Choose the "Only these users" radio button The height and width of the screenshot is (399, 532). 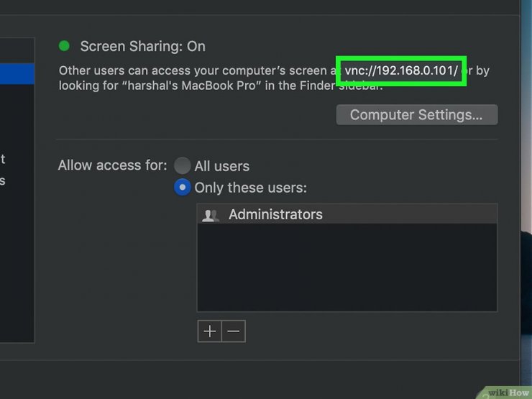click(x=183, y=188)
